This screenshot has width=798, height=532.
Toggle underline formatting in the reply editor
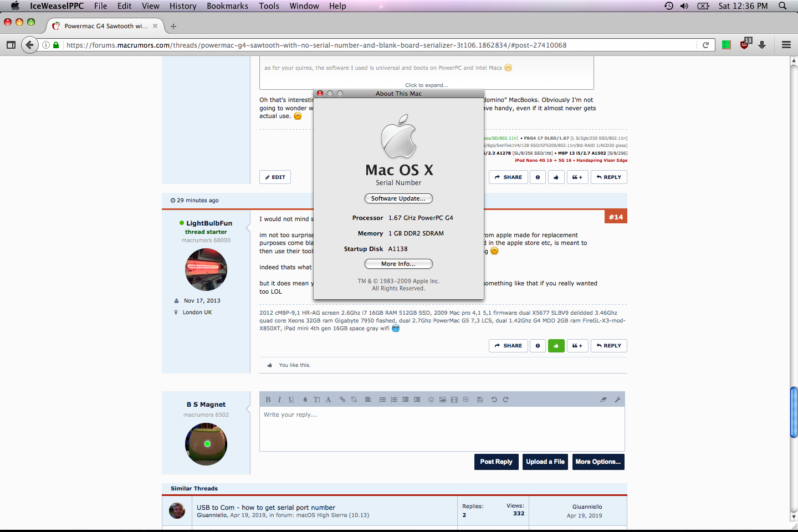coord(291,400)
